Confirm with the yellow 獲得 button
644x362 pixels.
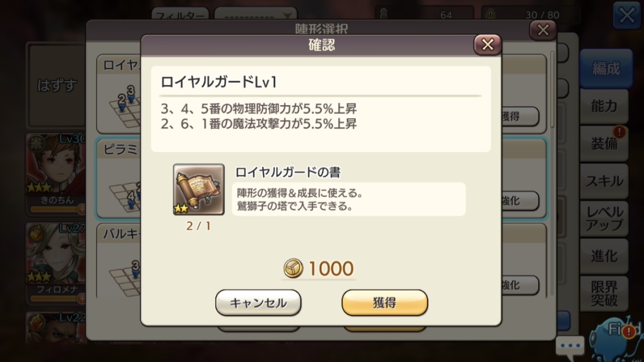[385, 303]
